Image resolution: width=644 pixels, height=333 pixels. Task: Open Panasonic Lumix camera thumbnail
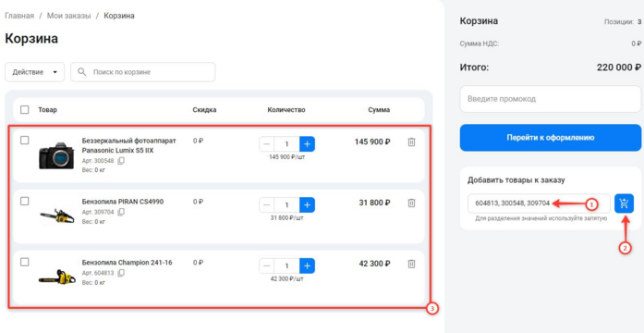[x=56, y=155]
